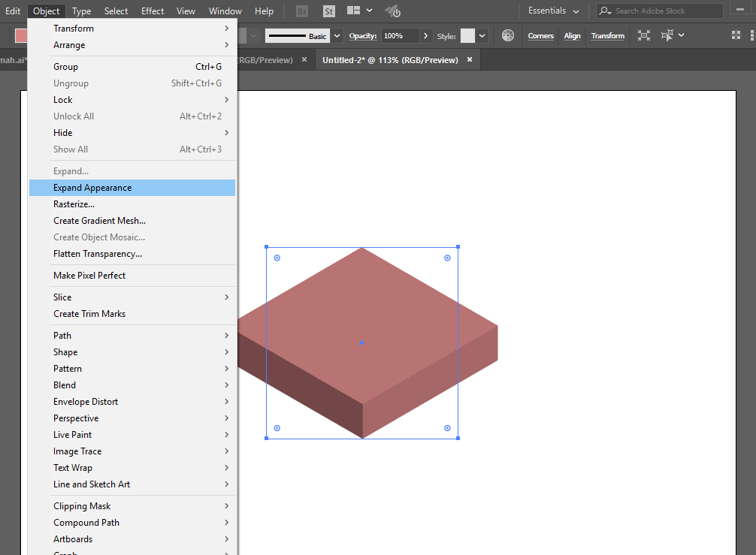
Task: Click the Corners link in control bar
Action: pos(540,35)
